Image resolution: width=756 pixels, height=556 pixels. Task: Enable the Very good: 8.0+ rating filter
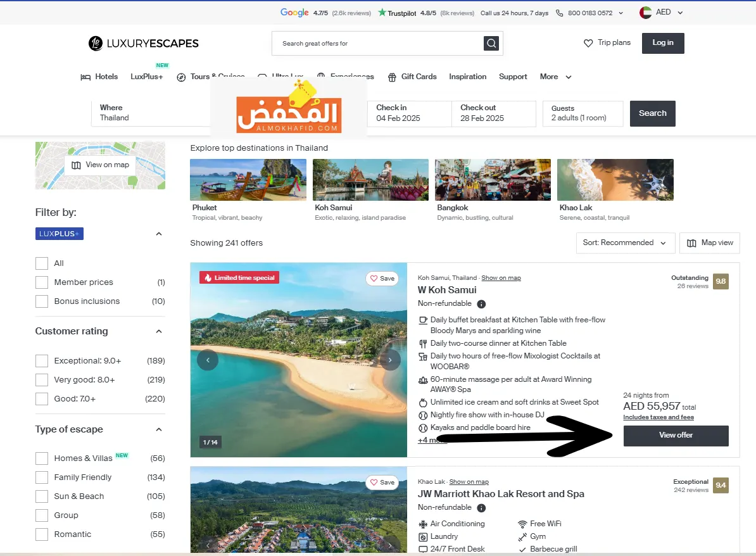42,380
